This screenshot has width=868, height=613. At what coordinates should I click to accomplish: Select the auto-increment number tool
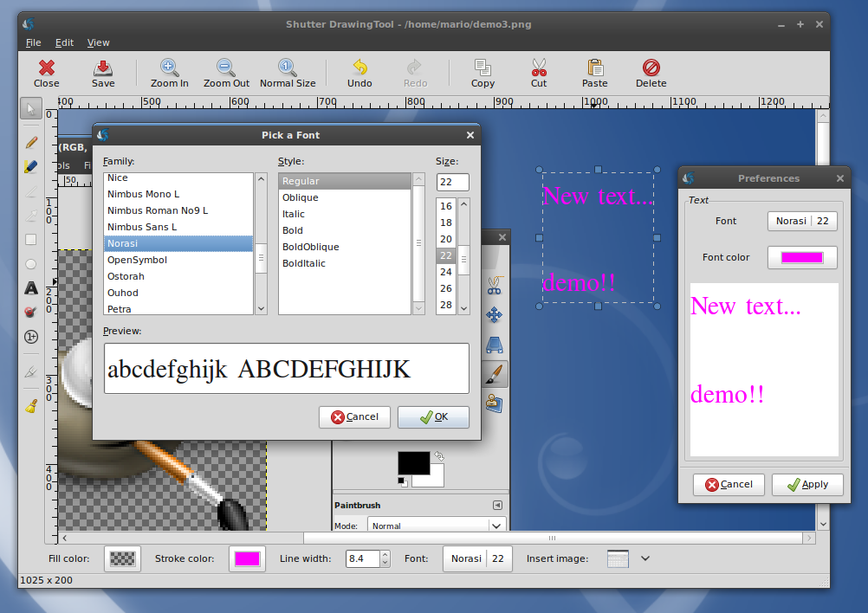pos(31,337)
